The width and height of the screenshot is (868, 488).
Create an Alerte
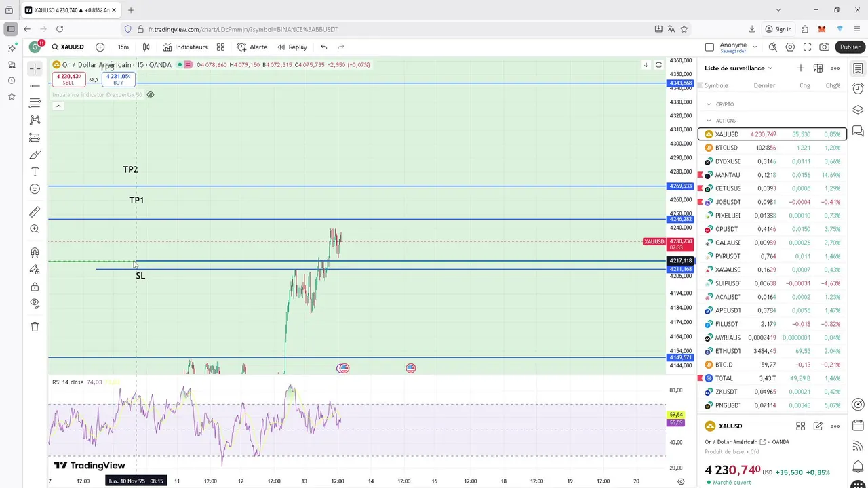[252, 47]
